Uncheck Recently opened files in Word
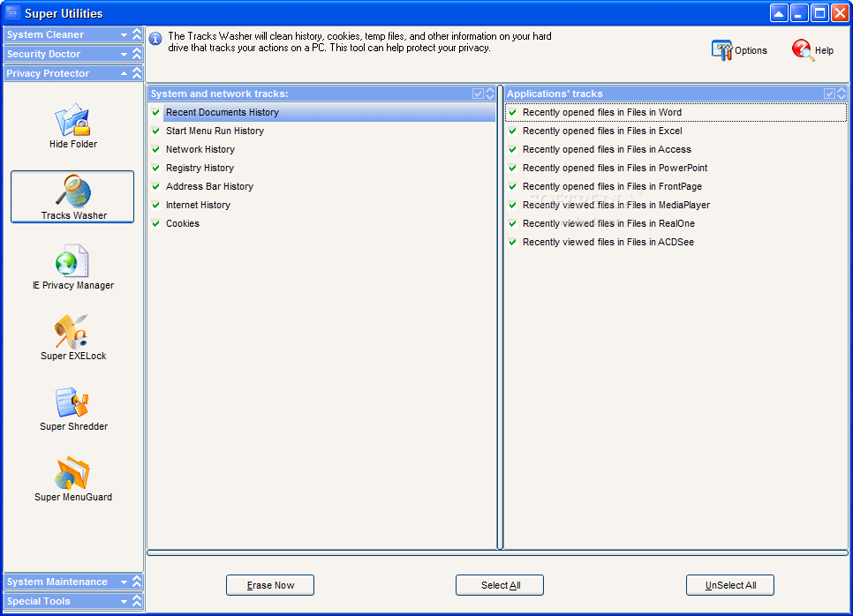The image size is (853, 616). coord(512,112)
